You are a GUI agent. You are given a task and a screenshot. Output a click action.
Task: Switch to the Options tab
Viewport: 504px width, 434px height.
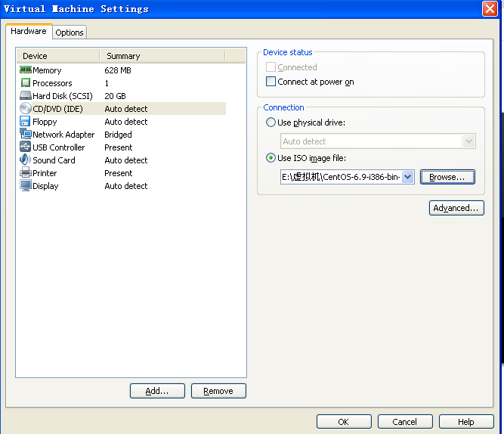(x=70, y=33)
